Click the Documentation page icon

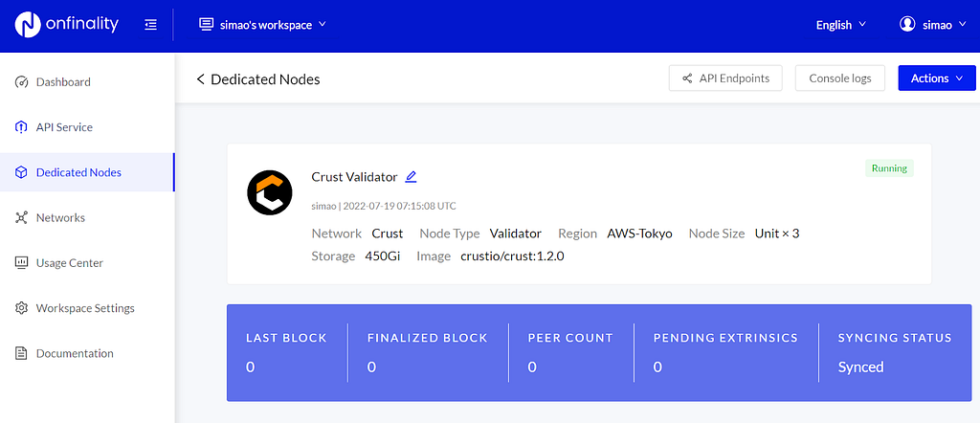tap(22, 354)
